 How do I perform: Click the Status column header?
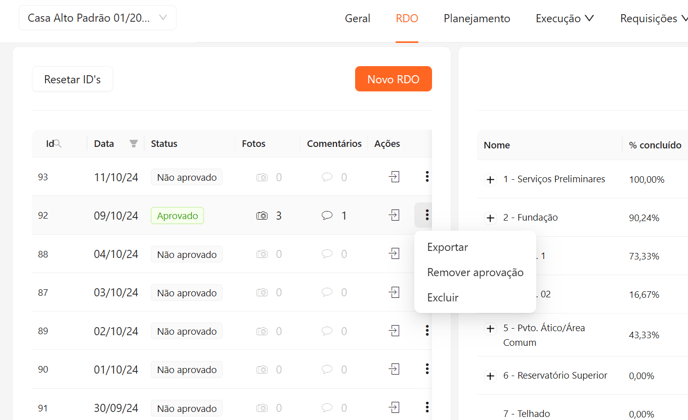point(164,144)
